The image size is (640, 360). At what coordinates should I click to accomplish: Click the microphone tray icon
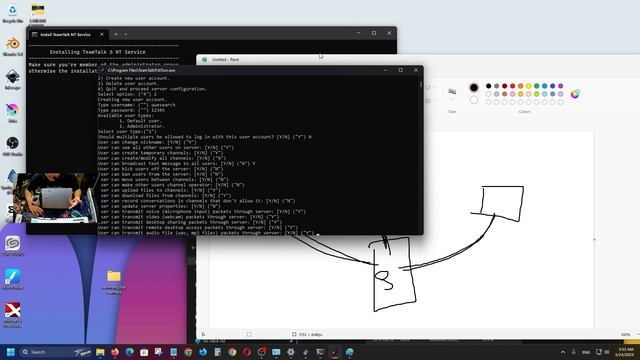click(x=573, y=352)
